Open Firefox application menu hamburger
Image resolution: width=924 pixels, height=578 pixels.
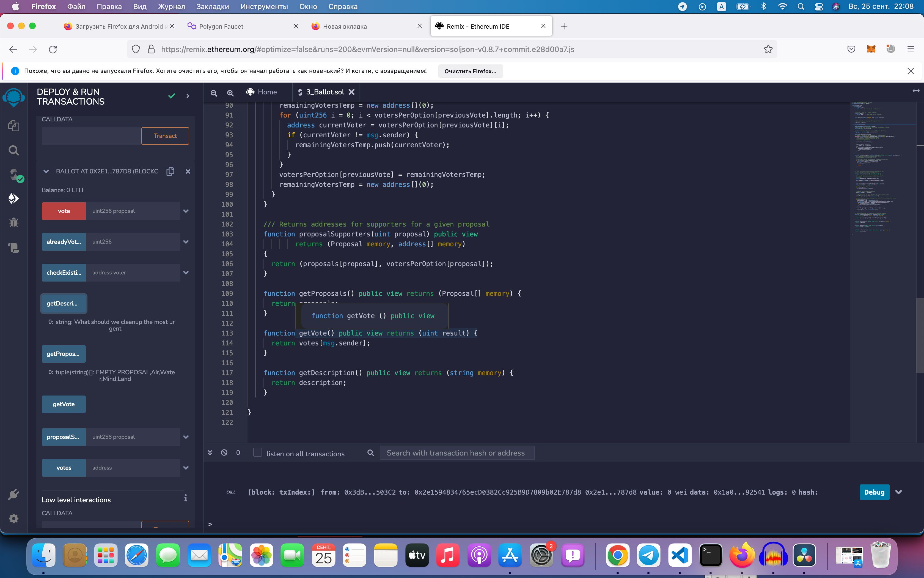[911, 49]
